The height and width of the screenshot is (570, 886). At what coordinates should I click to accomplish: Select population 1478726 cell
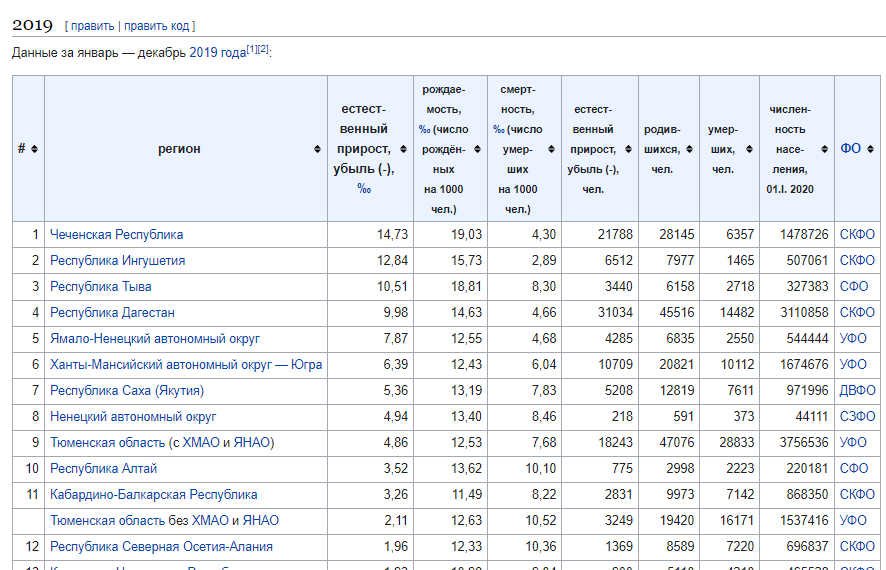click(x=804, y=234)
